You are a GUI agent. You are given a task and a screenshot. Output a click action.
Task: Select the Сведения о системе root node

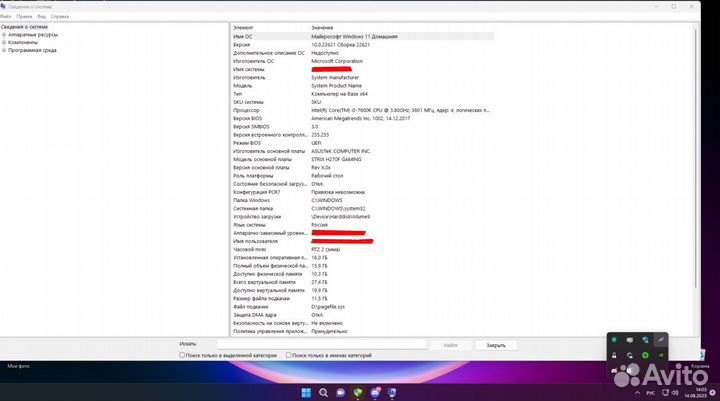click(x=24, y=27)
